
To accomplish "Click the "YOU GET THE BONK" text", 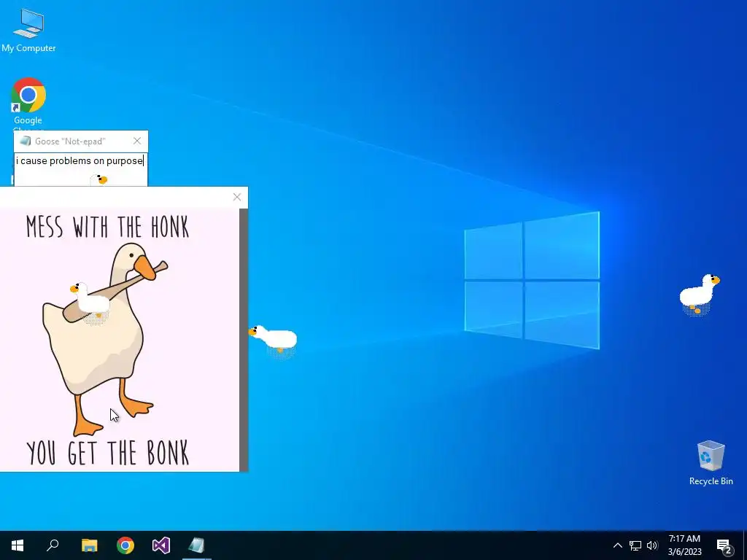I will pos(108,452).
